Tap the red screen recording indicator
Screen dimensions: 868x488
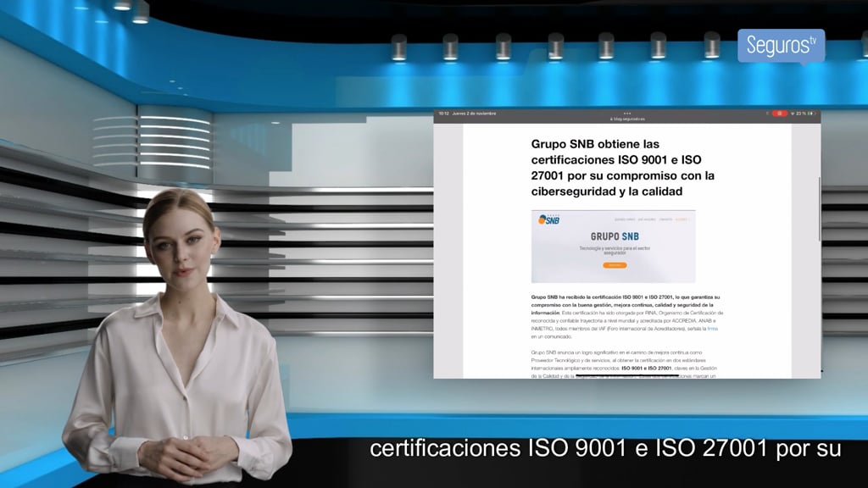point(780,114)
